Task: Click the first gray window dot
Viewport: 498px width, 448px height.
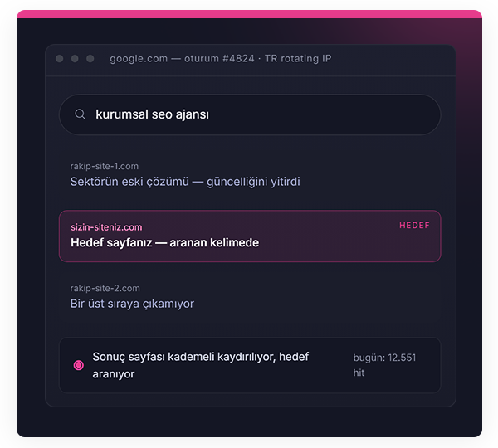Action: (x=60, y=58)
